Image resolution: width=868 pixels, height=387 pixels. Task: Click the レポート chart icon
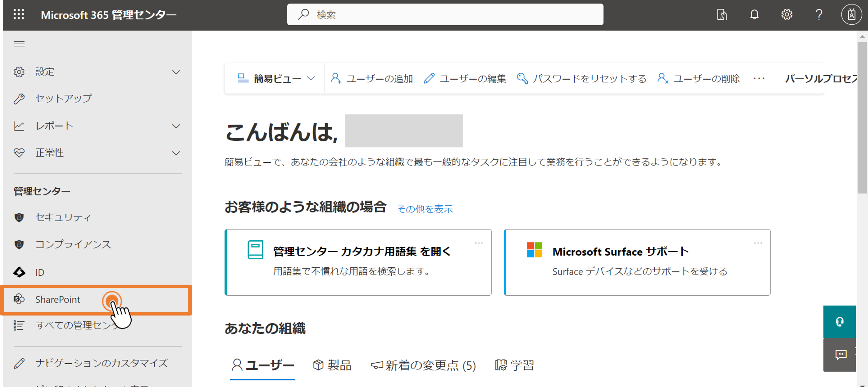coord(19,126)
